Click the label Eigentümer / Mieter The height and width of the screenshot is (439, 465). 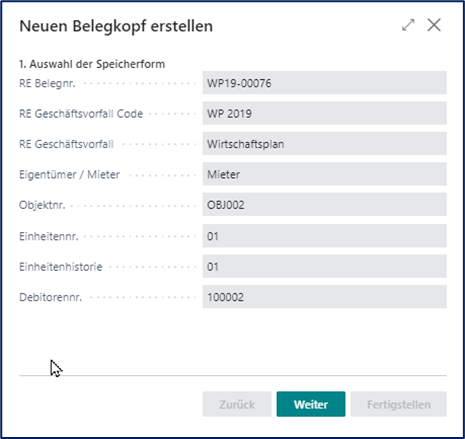(x=69, y=174)
